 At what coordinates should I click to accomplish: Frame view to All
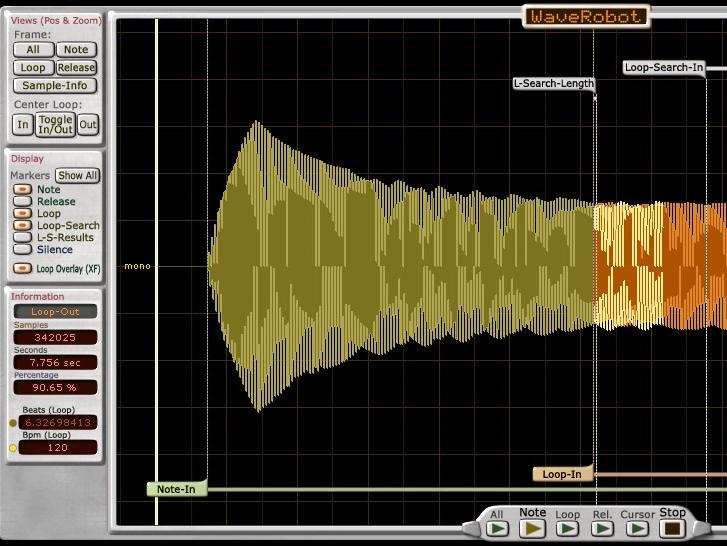pos(33,50)
